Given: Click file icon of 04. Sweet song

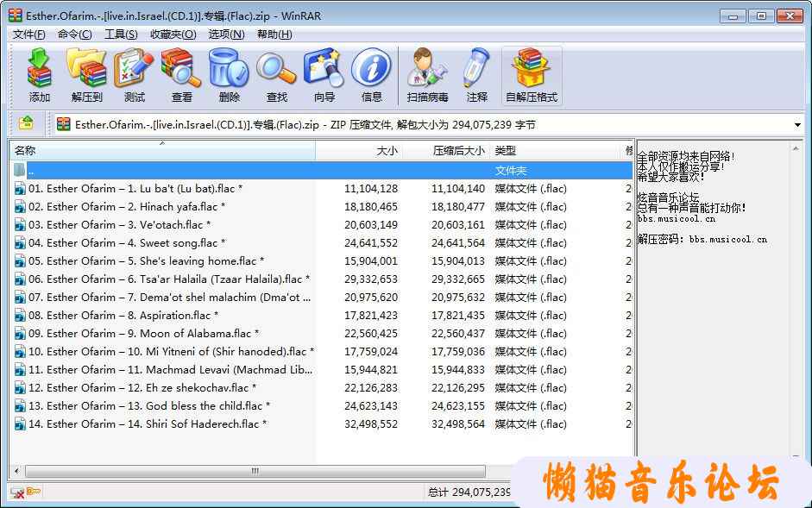Looking at the screenshot, I should [20, 243].
